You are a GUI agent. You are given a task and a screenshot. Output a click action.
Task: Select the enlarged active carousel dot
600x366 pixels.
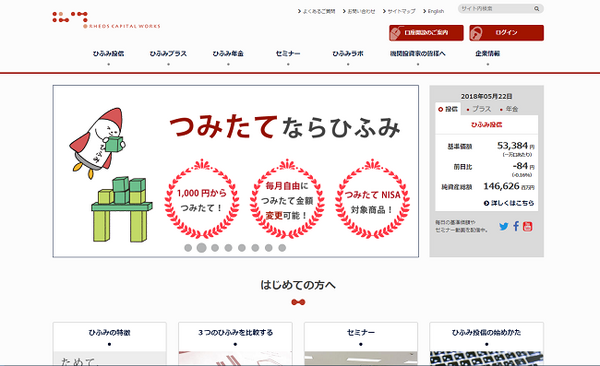click(202, 248)
